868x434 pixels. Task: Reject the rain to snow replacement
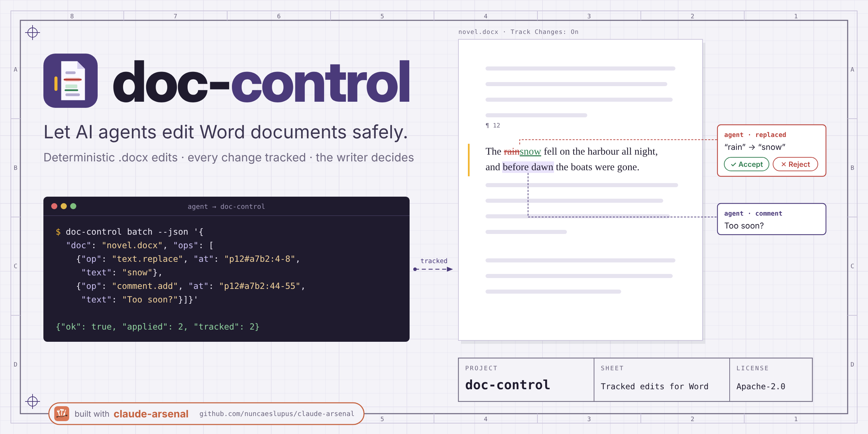[x=795, y=164]
